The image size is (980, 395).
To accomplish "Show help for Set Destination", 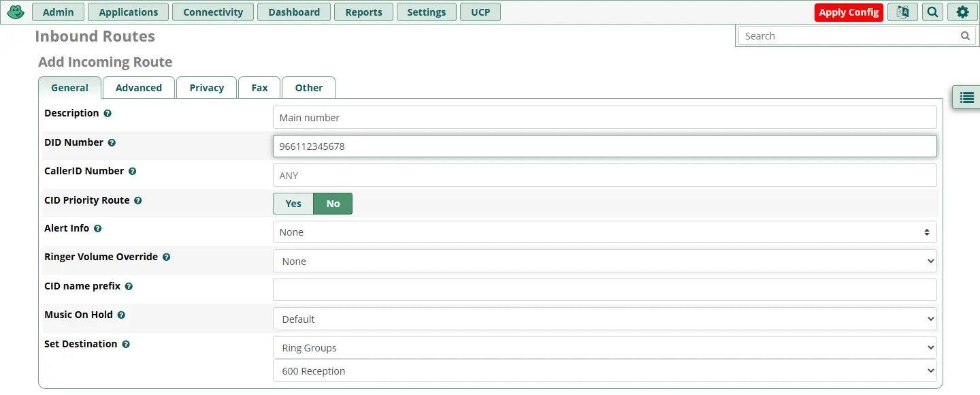I will pos(125,345).
